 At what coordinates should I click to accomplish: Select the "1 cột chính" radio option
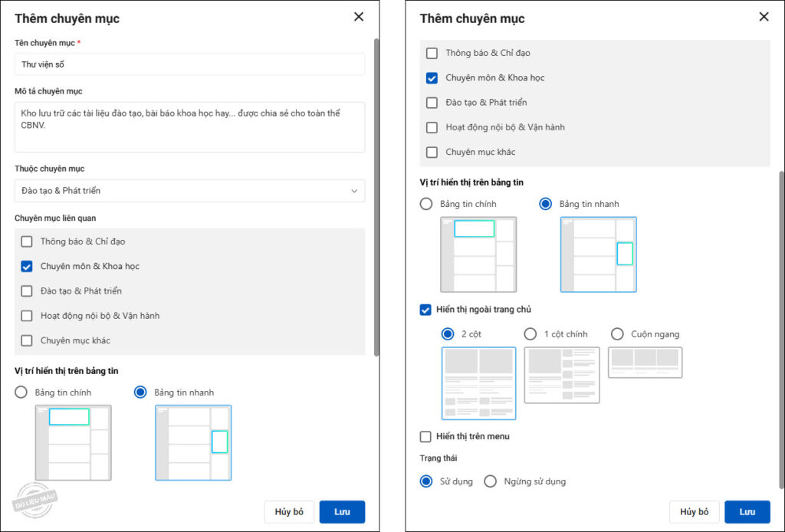click(530, 334)
